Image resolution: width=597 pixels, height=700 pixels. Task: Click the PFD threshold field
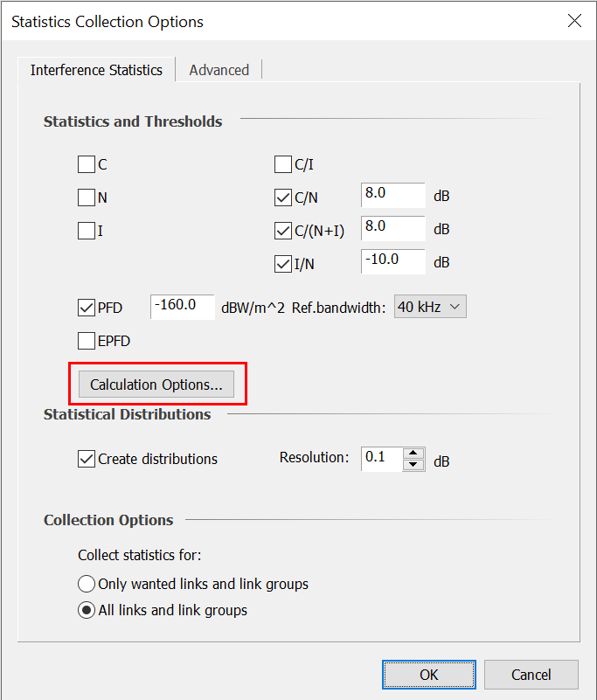coord(183,307)
